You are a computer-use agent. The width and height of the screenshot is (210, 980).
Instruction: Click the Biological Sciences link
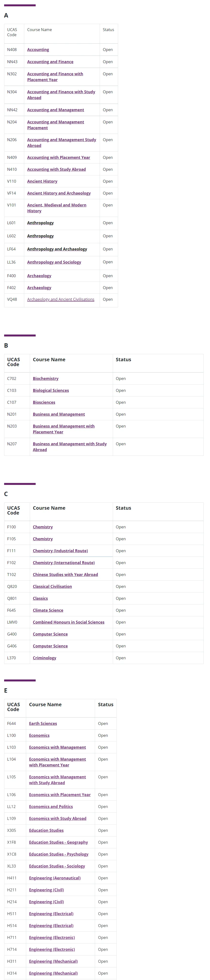click(51, 390)
